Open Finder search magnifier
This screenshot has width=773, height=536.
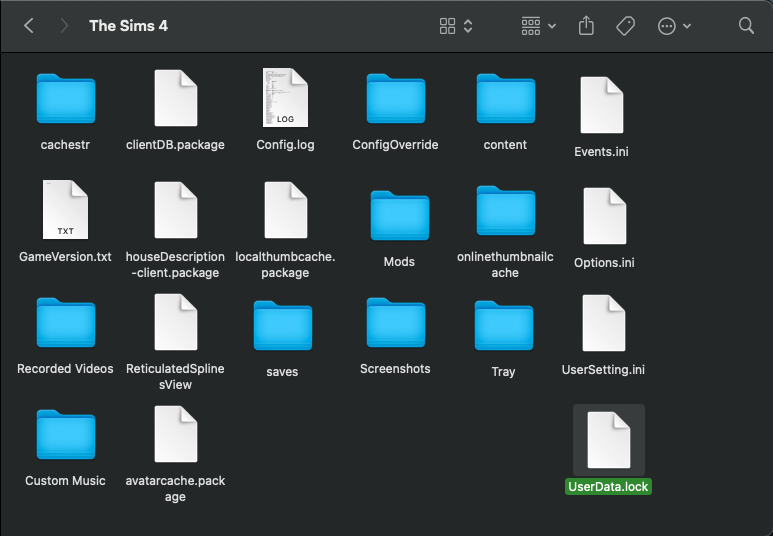point(746,26)
